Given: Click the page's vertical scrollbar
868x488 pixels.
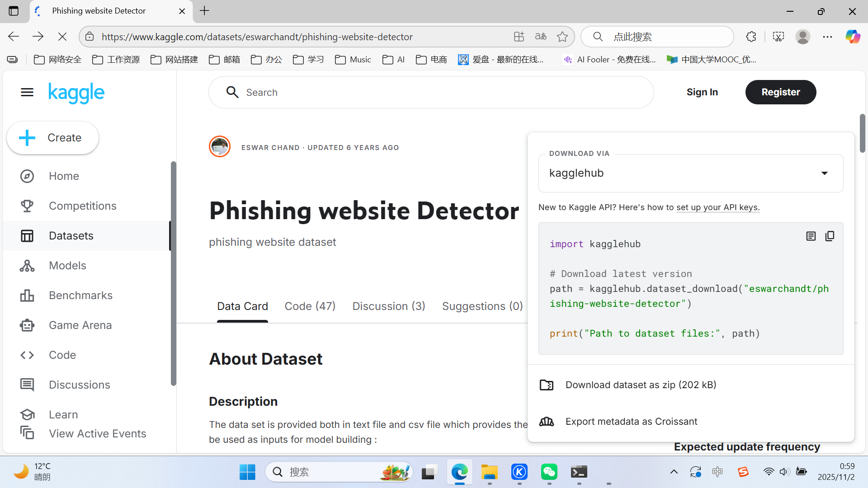Looking at the screenshot, I should (x=862, y=134).
